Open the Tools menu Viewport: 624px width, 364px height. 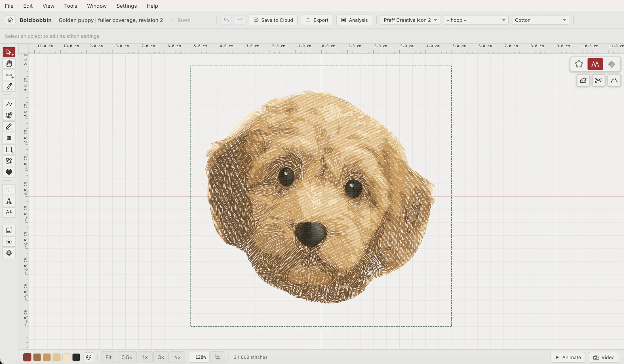(71, 6)
